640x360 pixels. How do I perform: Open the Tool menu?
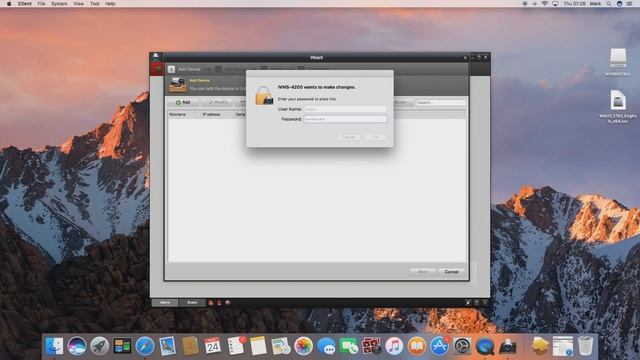point(95,4)
